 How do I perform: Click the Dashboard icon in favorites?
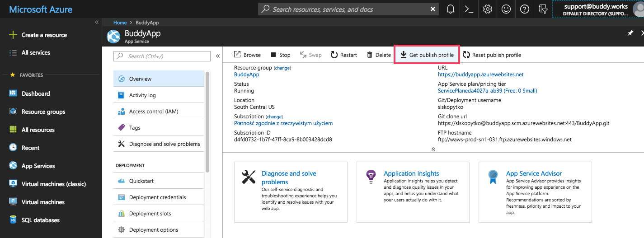[x=13, y=93]
